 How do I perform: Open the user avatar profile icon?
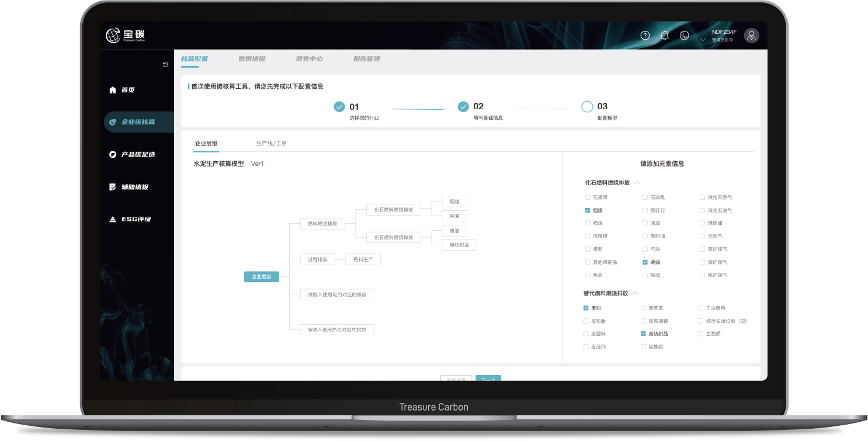click(x=751, y=35)
